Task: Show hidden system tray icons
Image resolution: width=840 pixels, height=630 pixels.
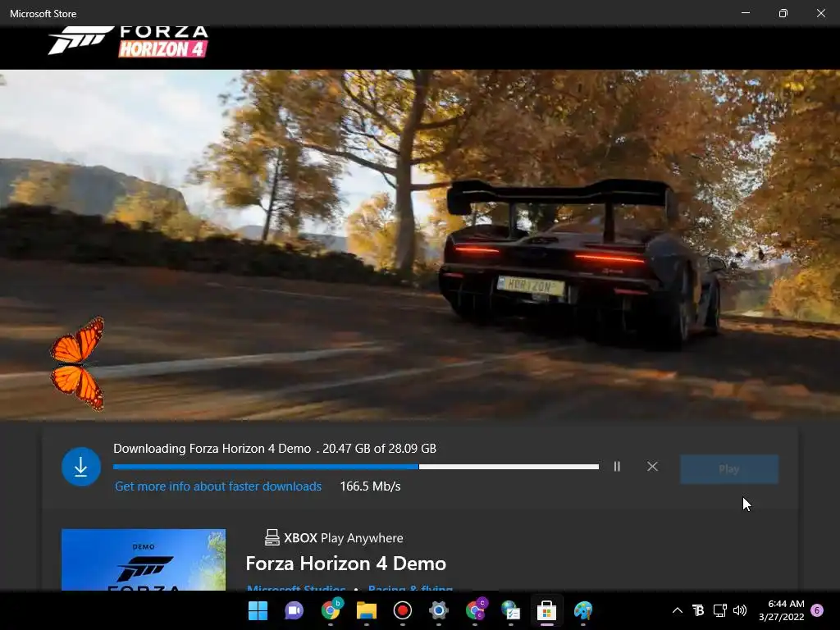Action: point(677,610)
